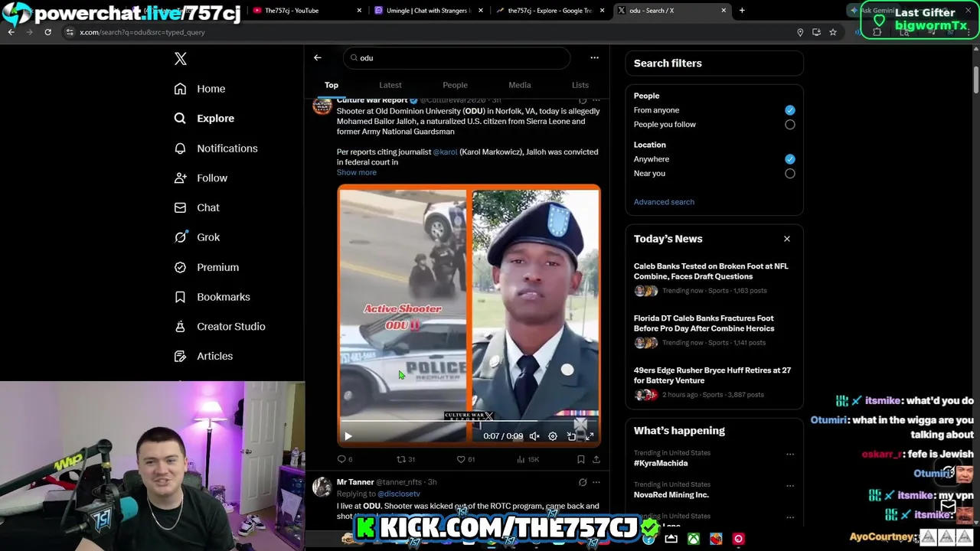Open video settings gear

(553, 436)
